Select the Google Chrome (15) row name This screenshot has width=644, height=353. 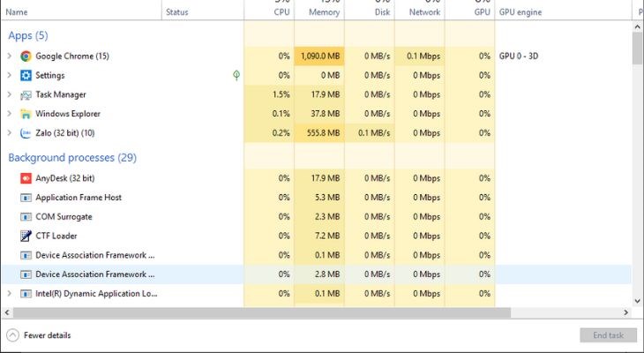[72, 56]
